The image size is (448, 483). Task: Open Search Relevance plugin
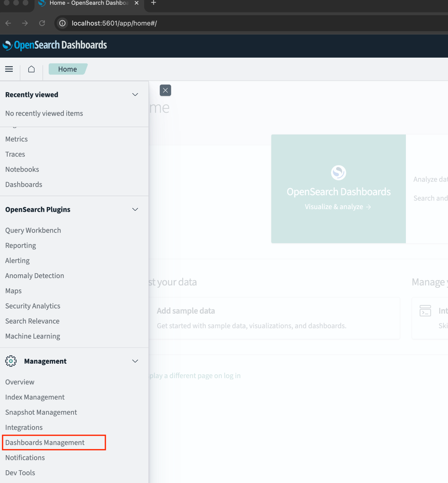tap(32, 321)
